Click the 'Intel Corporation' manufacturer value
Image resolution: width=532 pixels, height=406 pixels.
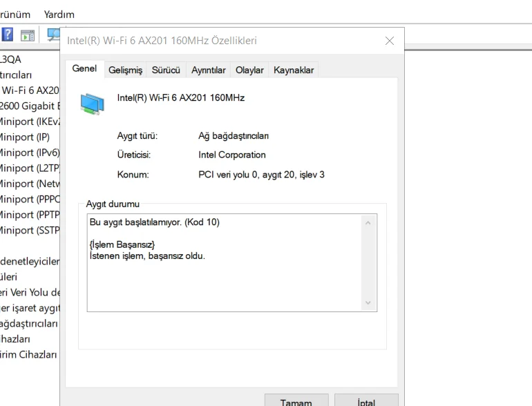tap(232, 155)
